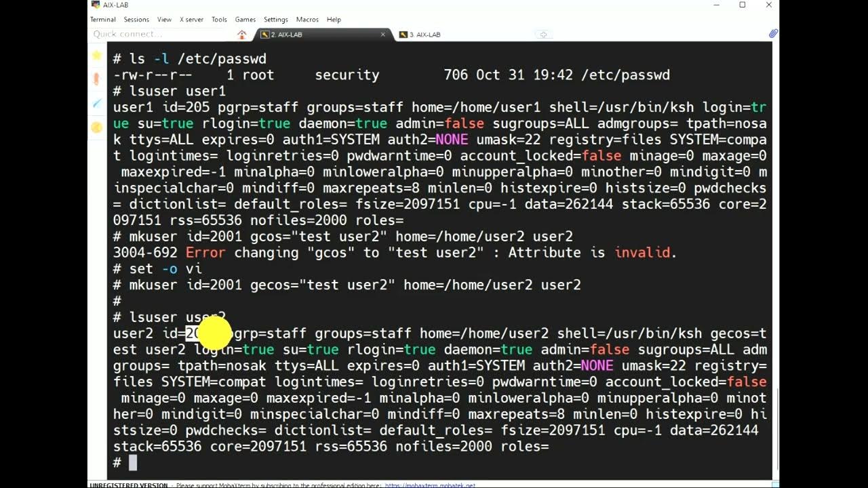Image resolution: width=868 pixels, height=488 pixels.
Task: Open the X server menu
Action: tap(191, 20)
